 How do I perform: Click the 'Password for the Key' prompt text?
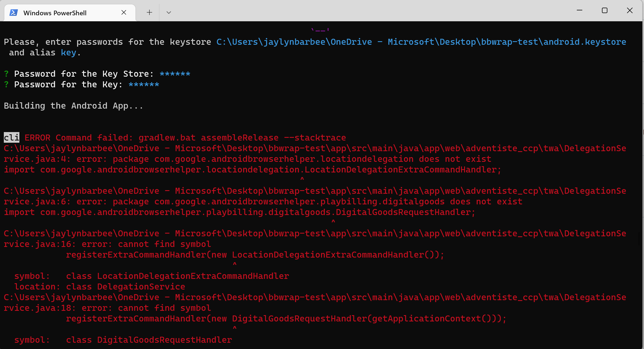(68, 84)
